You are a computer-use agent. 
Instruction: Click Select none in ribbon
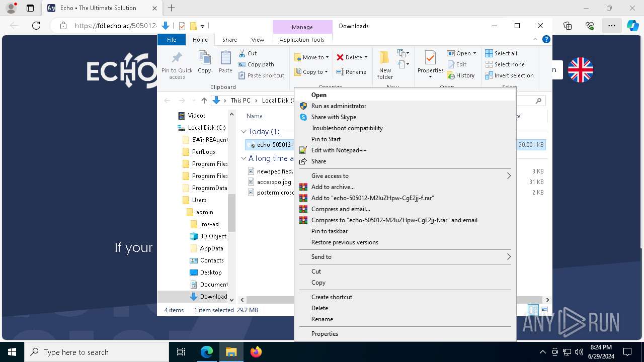tap(505, 64)
